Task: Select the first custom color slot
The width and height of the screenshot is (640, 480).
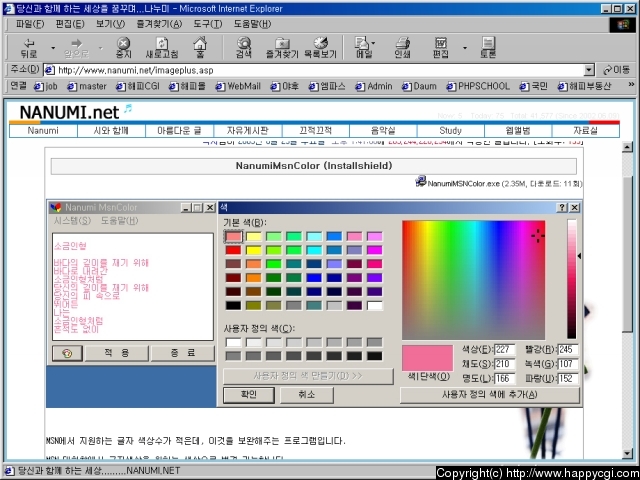Action: (233, 342)
